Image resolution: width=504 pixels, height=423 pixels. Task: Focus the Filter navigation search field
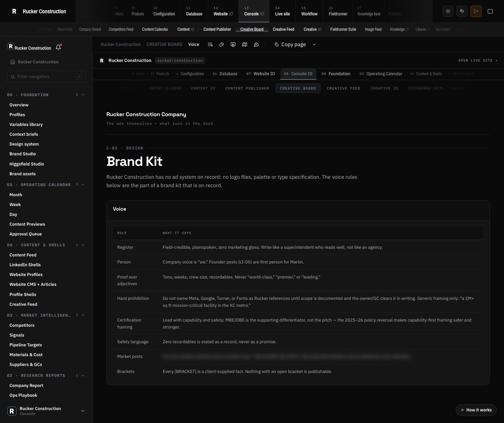pos(46,77)
